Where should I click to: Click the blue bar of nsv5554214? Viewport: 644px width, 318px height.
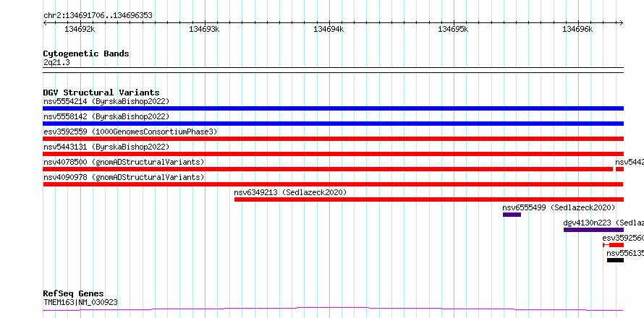tap(333, 108)
